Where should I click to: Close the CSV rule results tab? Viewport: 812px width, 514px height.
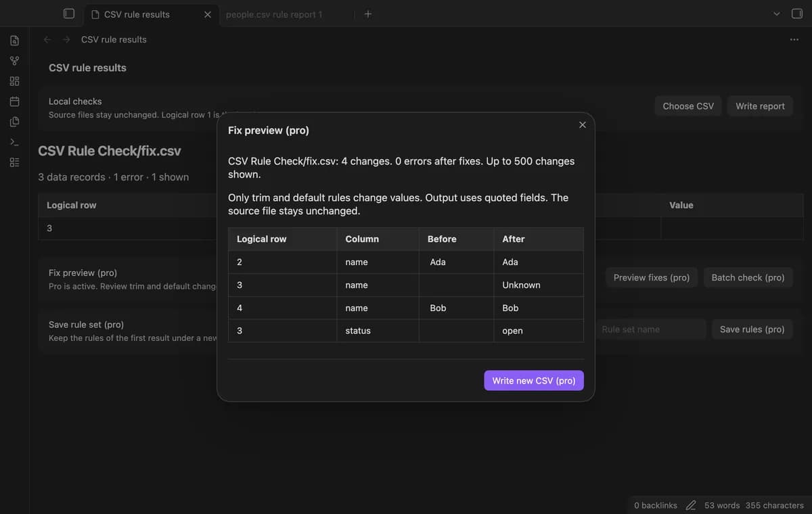[207, 14]
